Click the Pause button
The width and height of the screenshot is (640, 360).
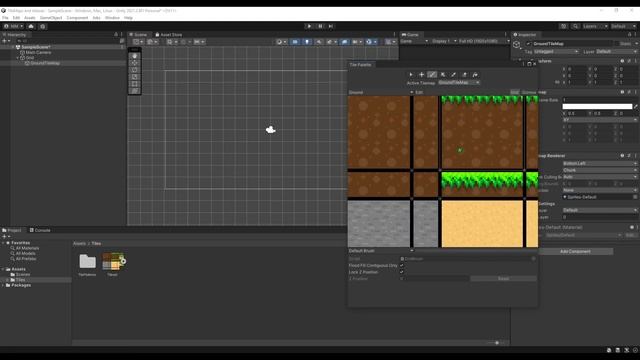point(320,26)
